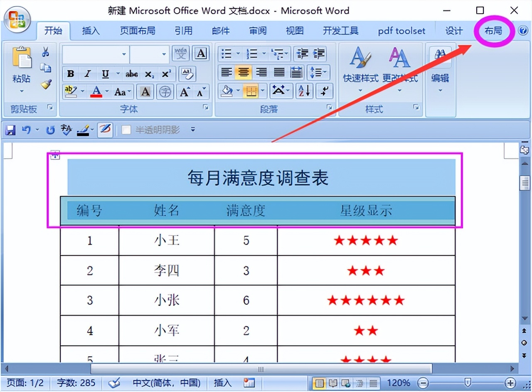Screen dimensions: 532x392
Task: Cut the selection with scissors icon
Action: point(45,52)
